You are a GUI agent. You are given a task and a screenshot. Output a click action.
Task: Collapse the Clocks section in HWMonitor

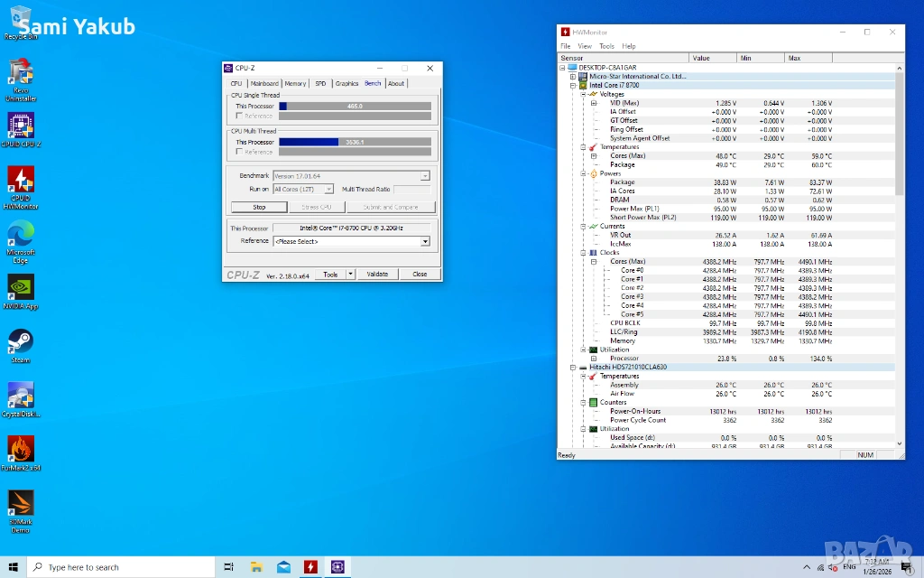(583, 253)
